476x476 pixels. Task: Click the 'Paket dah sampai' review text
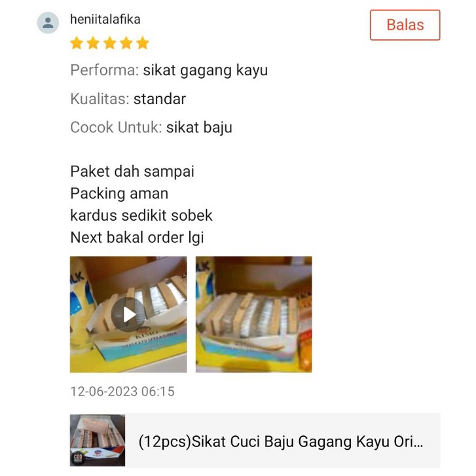pos(132,172)
